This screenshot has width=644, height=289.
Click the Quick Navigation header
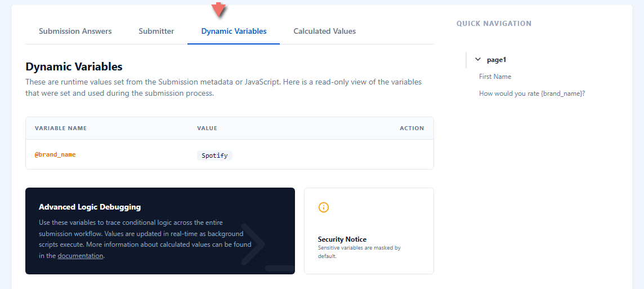[x=494, y=24]
